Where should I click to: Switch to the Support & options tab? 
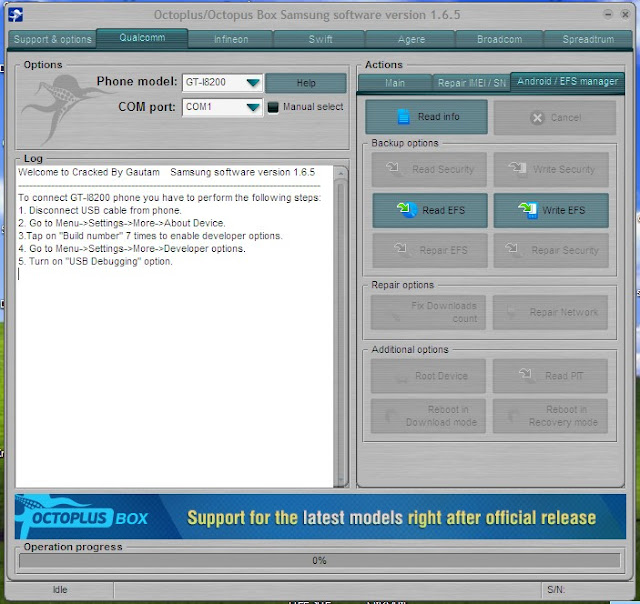tap(52, 40)
